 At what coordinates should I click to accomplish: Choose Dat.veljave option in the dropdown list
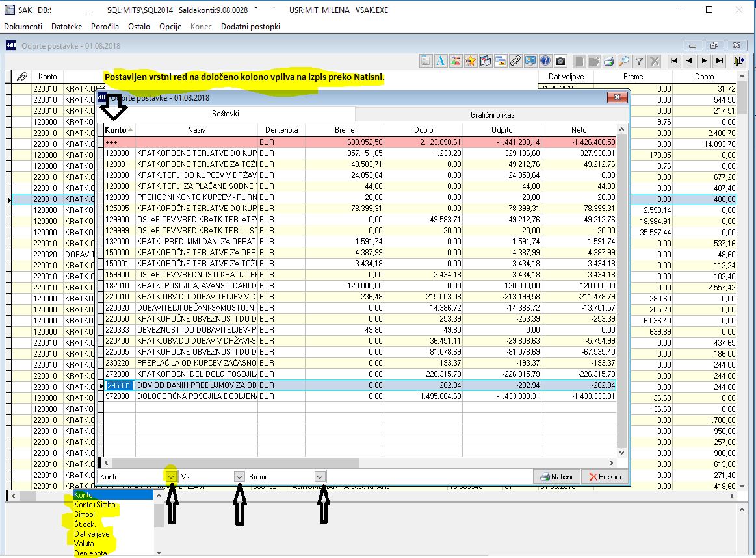(x=92, y=534)
